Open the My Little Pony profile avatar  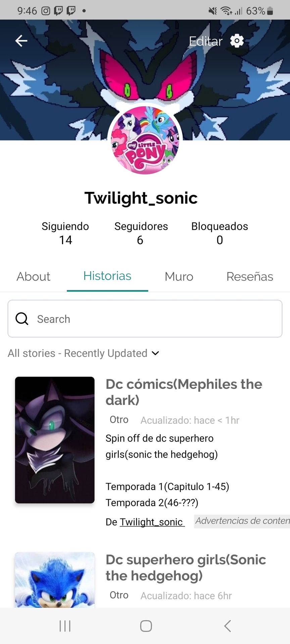coord(145,140)
